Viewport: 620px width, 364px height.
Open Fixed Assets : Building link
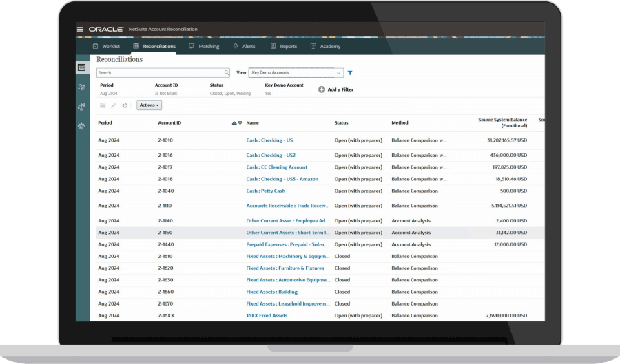[271, 292]
